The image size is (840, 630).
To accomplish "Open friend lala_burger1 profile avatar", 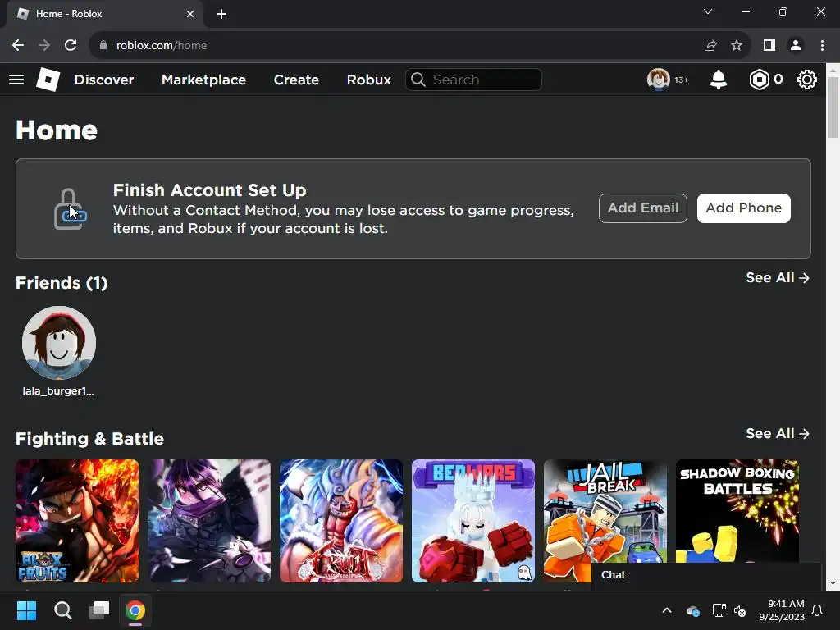I will 59,343.
